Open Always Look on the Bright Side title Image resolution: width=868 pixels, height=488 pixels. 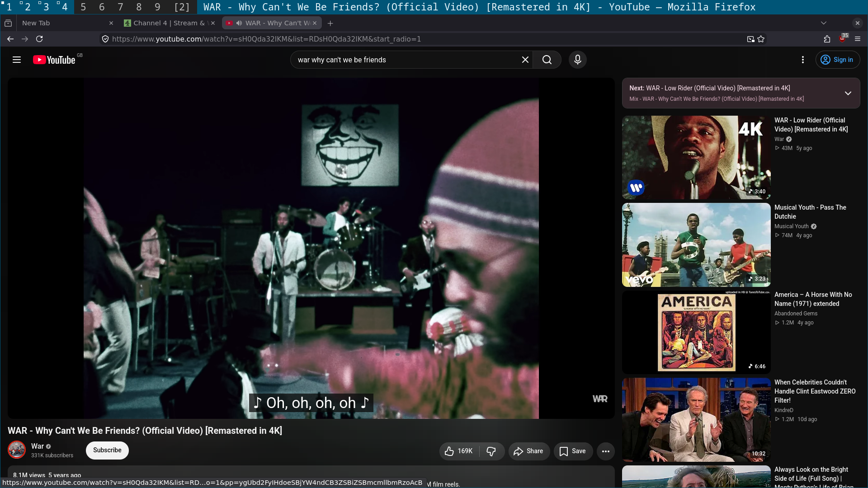(814, 478)
